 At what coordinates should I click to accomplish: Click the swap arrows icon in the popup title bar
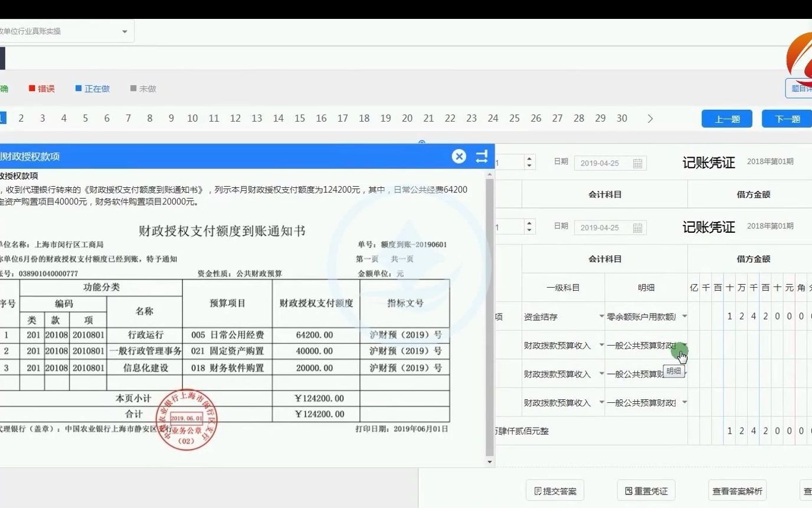[482, 157]
